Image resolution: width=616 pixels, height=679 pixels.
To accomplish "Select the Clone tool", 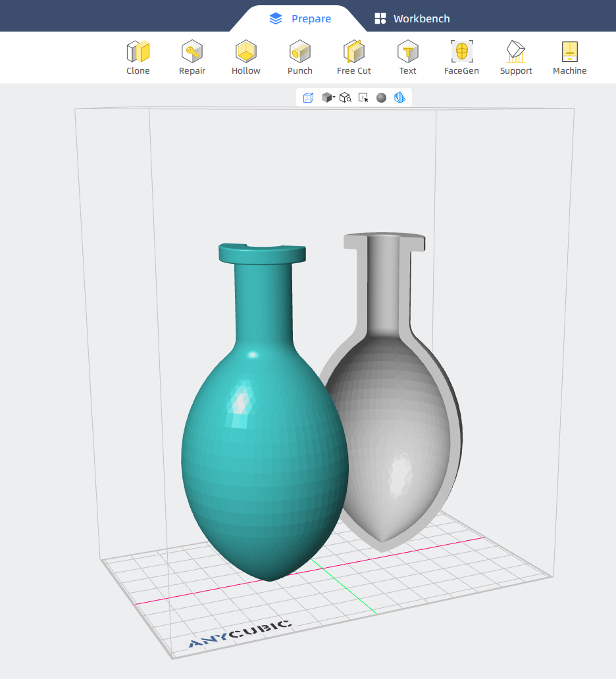I will (138, 57).
